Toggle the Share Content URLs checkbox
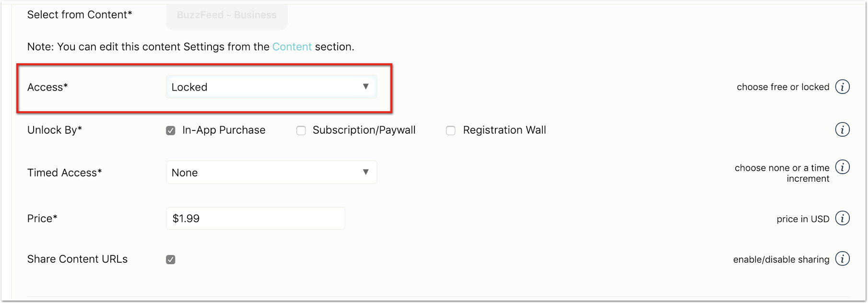Image resolution: width=868 pixels, height=303 pixels. click(x=171, y=259)
